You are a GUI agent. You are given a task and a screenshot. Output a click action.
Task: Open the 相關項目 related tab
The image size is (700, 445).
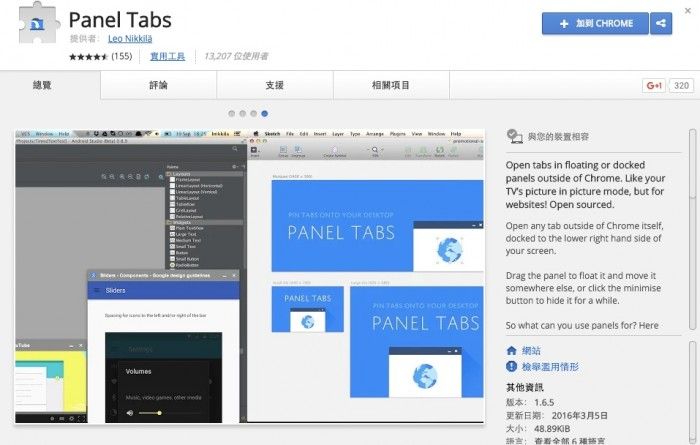click(391, 85)
